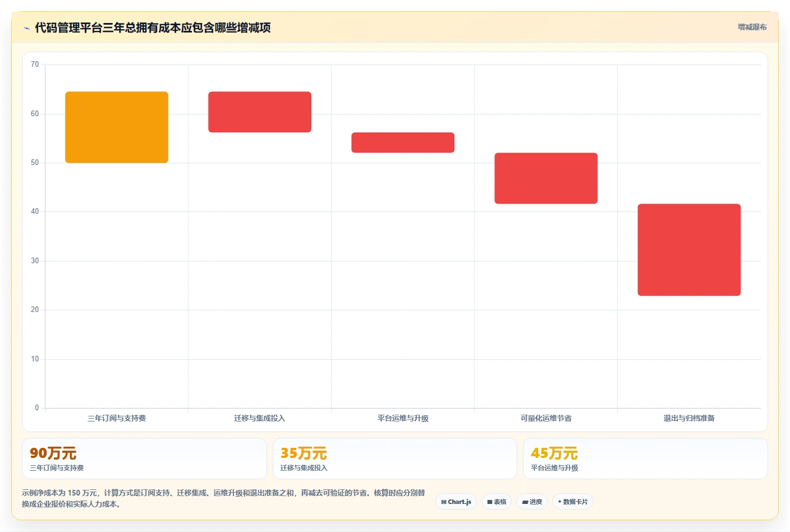Click the 表格 tag chip

coord(497,502)
